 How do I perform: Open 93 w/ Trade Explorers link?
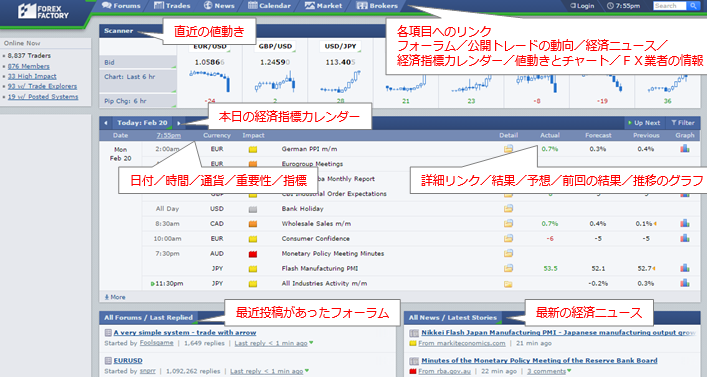click(42, 86)
